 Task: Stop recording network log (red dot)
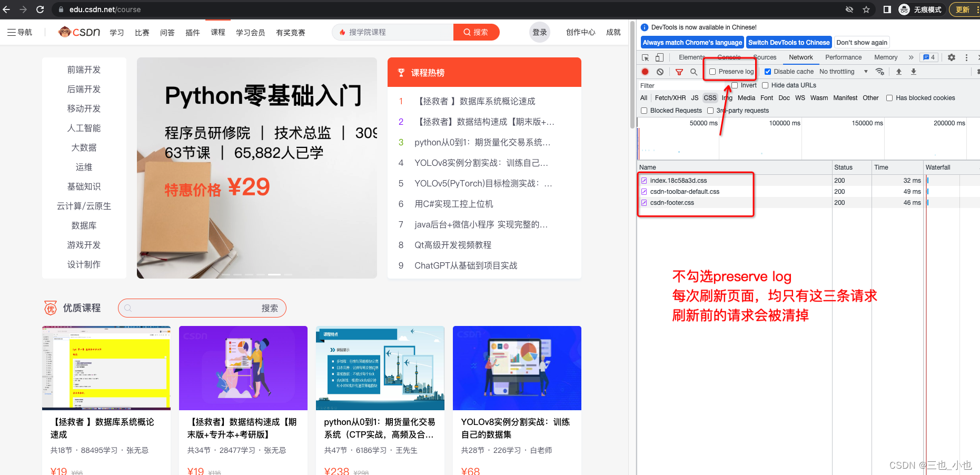click(x=645, y=72)
